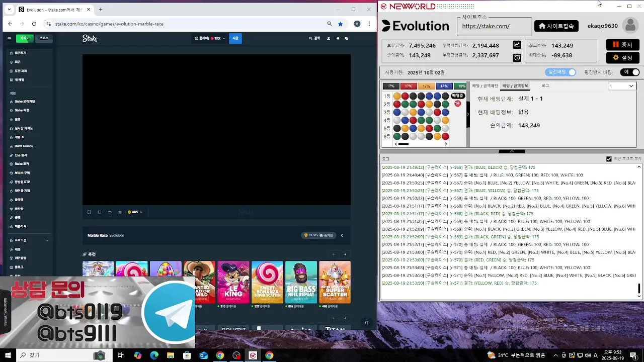Open the bet step dropdown showing 1
This screenshot has width=644, height=362.
(622, 86)
